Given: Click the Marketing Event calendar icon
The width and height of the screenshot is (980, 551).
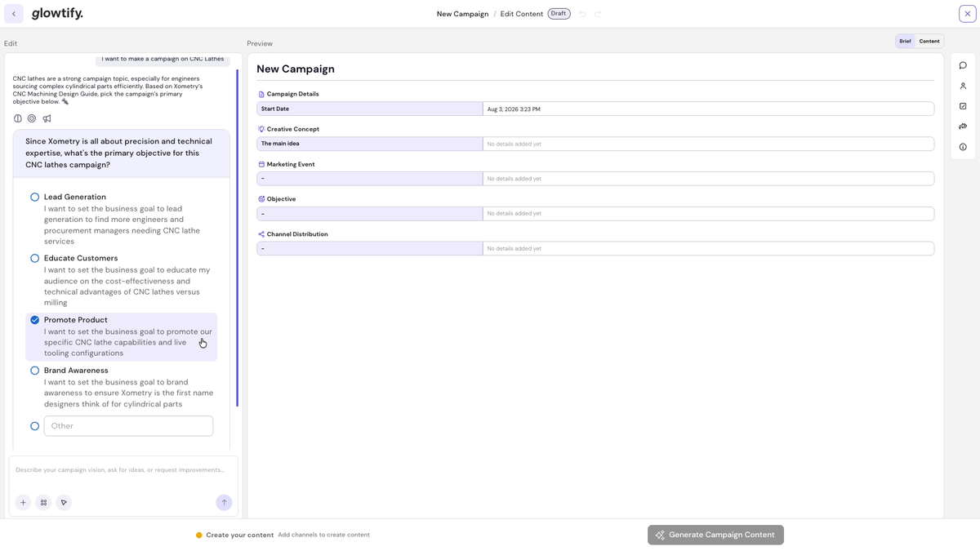Looking at the screenshot, I should [x=261, y=164].
